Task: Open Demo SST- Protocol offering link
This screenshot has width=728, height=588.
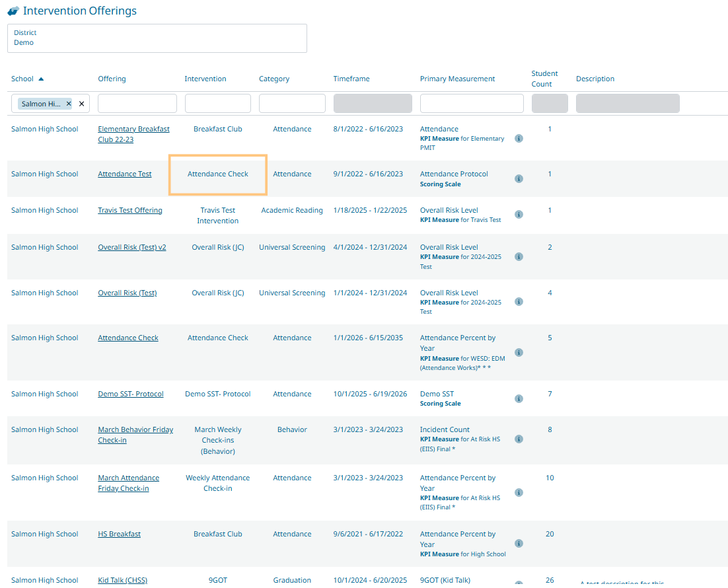Action: 131,394
